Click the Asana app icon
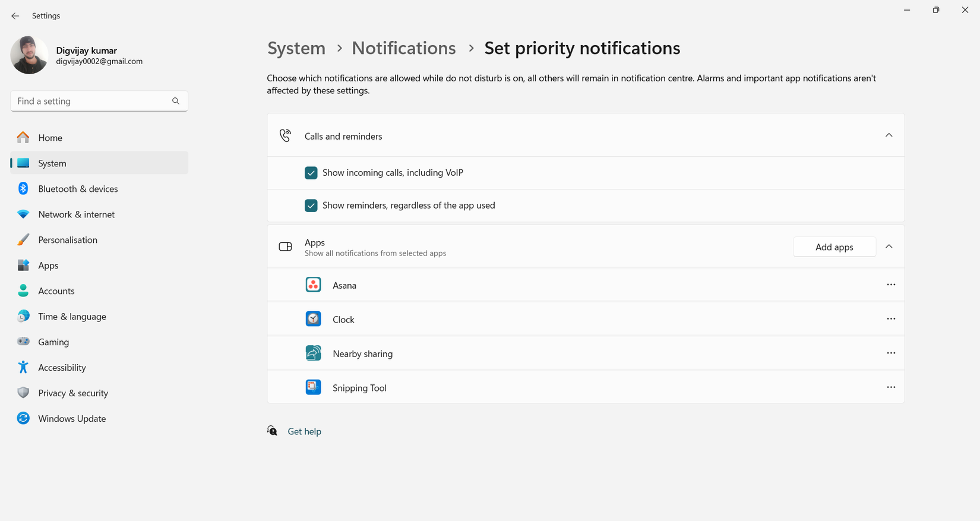Viewport: 980px width, 521px height. pos(313,285)
